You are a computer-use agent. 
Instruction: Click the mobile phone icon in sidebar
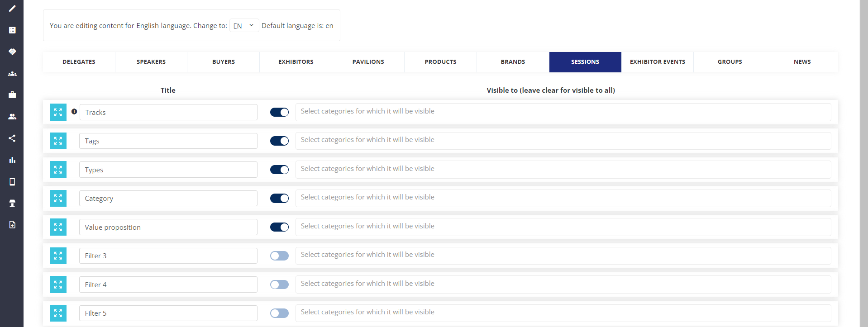click(x=12, y=182)
